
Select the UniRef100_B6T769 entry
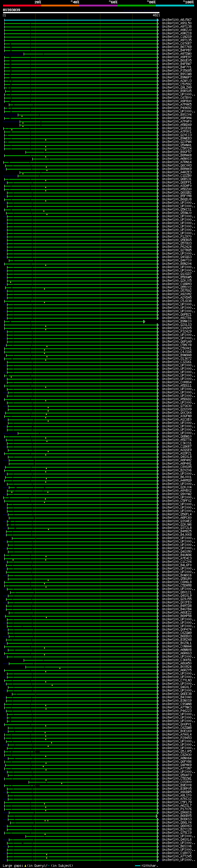pyautogui.click(x=177, y=47)
